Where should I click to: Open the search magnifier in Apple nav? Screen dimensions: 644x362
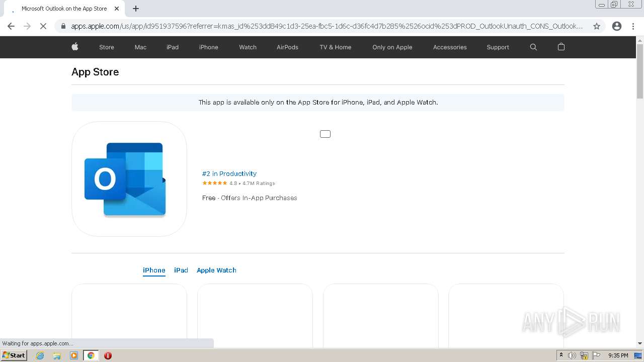click(533, 47)
